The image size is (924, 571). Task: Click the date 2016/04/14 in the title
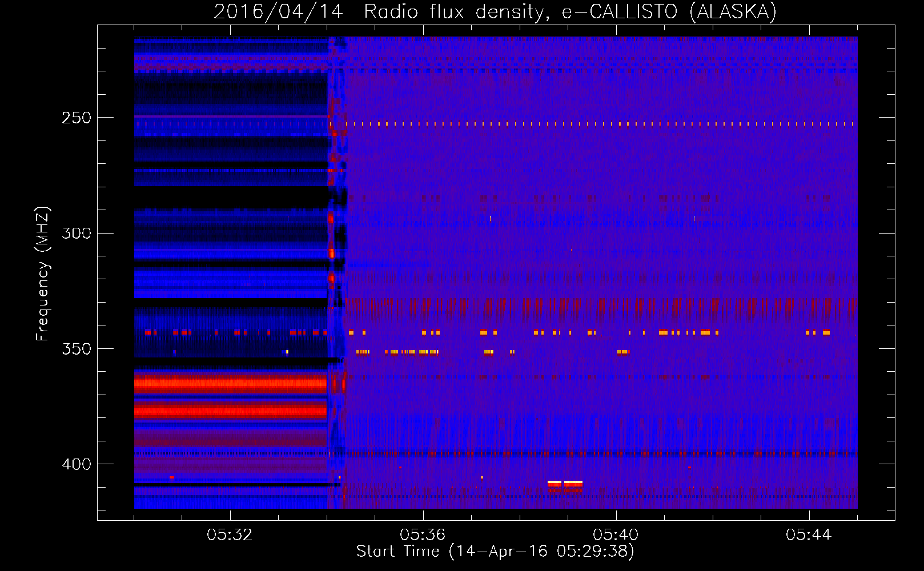[278, 11]
